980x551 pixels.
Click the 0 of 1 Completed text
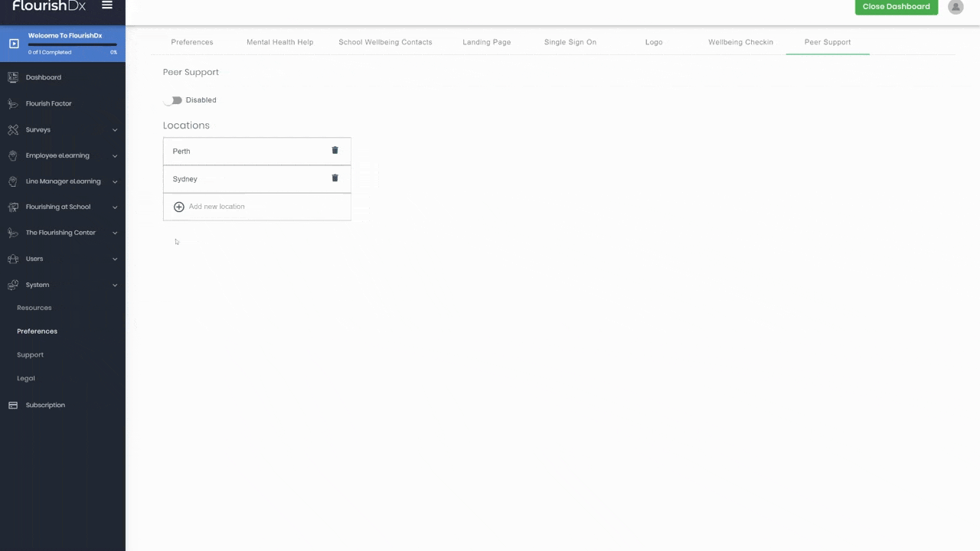coord(50,52)
